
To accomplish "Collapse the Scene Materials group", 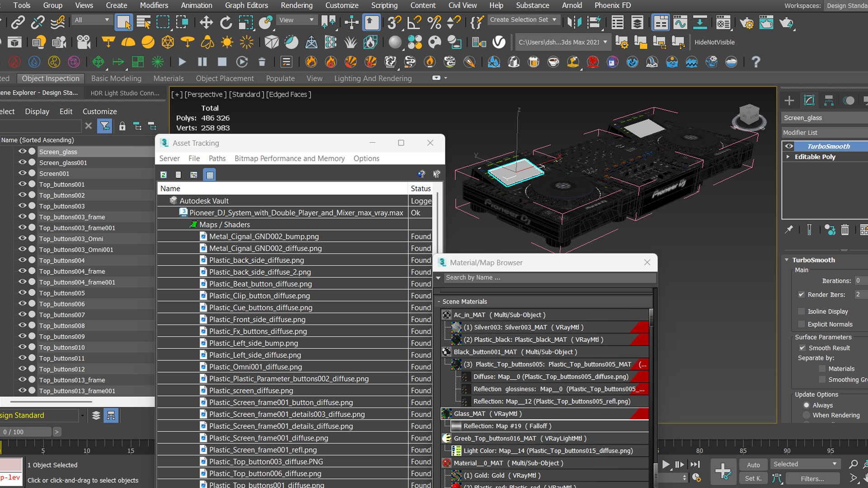I will (x=439, y=301).
